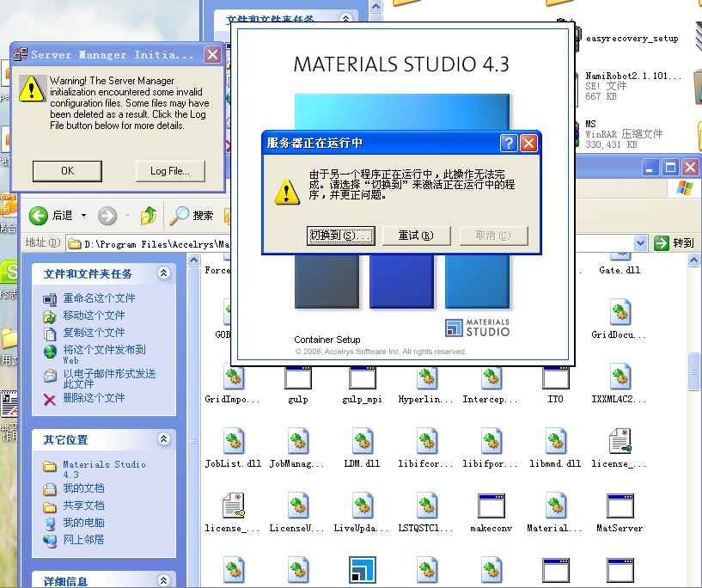Select the LicenseU... file icon
This screenshot has width=702, height=588.
click(x=297, y=505)
